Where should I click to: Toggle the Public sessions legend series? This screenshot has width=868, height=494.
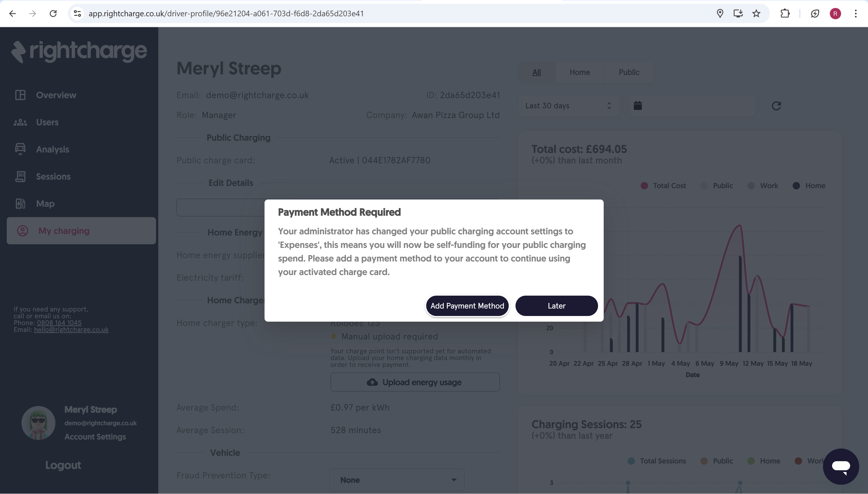pos(717,461)
